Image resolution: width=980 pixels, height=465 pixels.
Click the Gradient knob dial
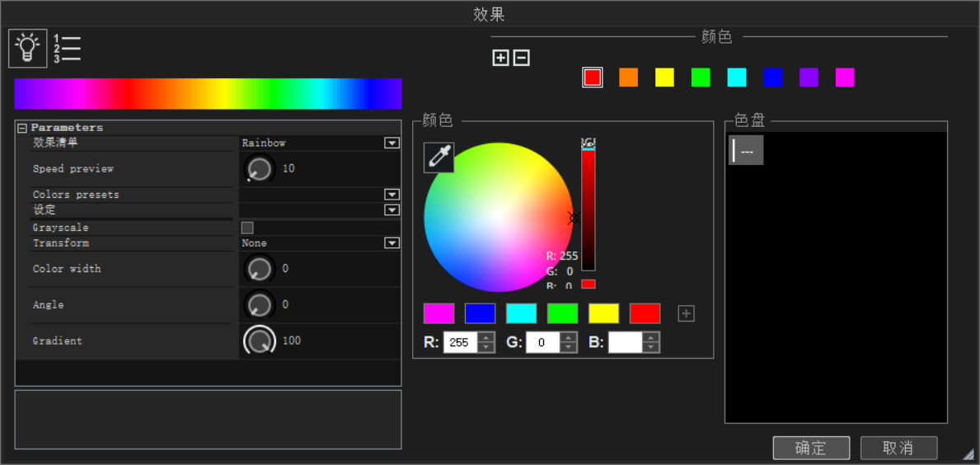[260, 341]
